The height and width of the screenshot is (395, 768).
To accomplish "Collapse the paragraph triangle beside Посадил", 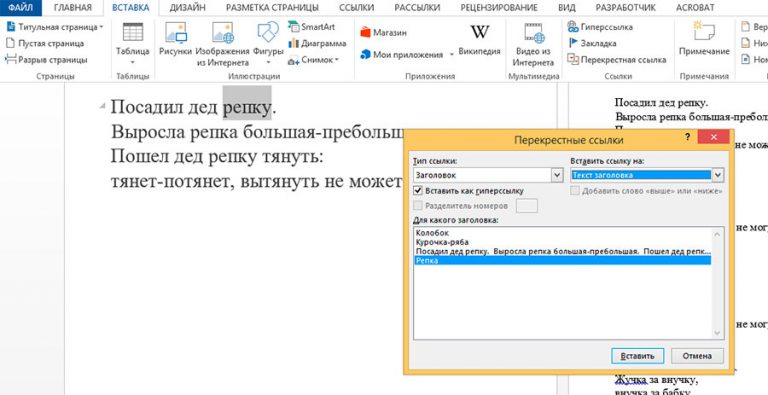I will (x=102, y=106).
